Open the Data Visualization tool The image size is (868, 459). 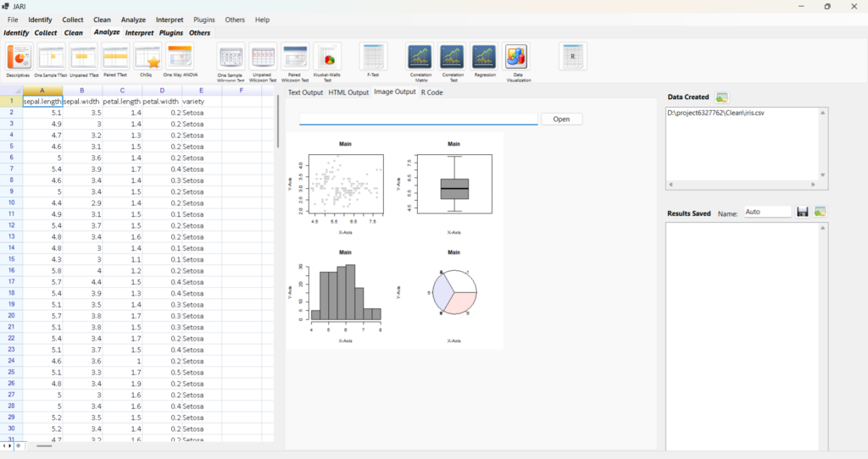(515, 58)
